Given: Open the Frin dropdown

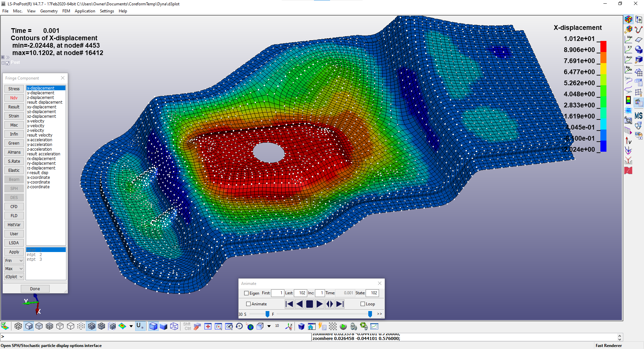Looking at the screenshot, I should tap(14, 261).
